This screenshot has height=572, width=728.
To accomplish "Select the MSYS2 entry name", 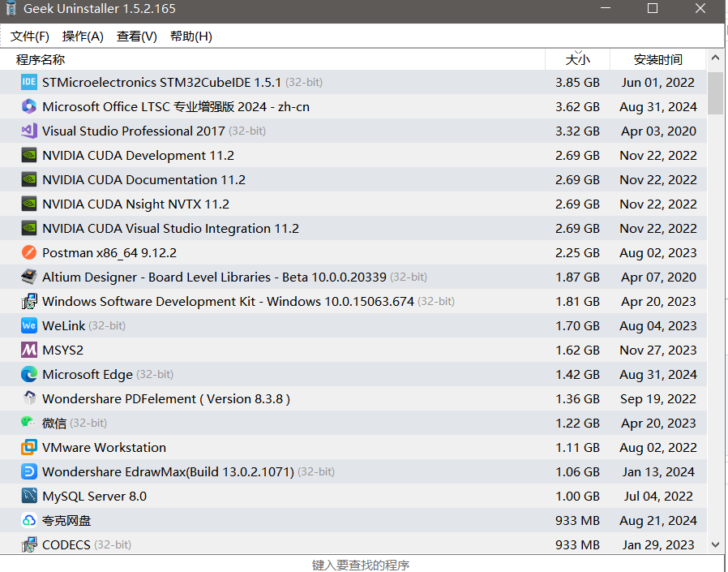I will pyautogui.click(x=62, y=350).
